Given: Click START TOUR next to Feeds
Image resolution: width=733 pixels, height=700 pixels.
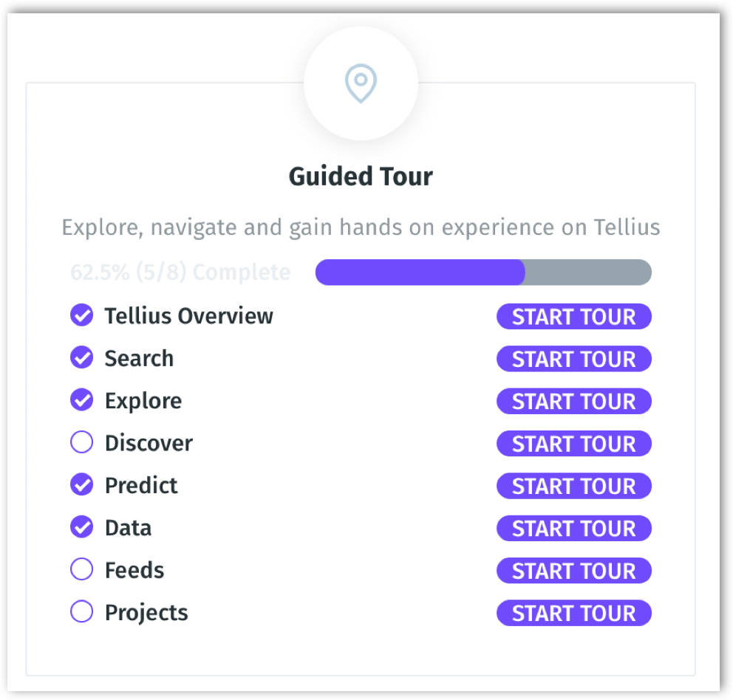Looking at the screenshot, I should pyautogui.click(x=573, y=571).
